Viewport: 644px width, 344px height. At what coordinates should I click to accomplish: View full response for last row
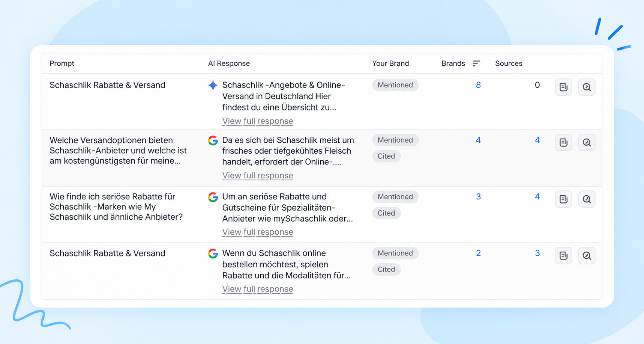258,289
